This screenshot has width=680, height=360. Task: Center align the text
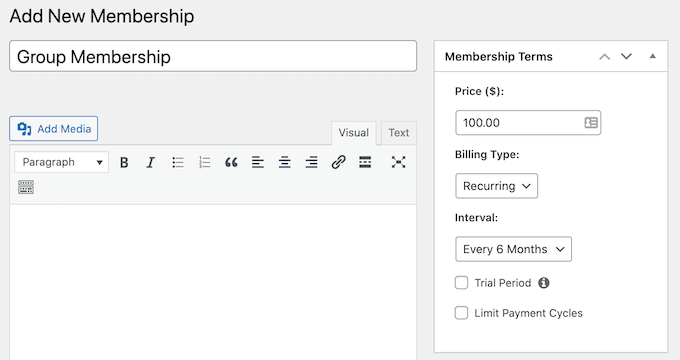click(x=284, y=162)
